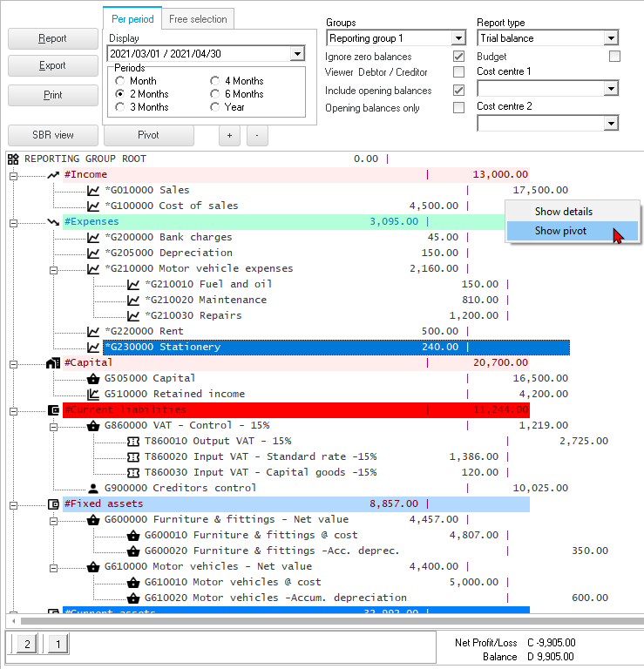Click the person icon beside G900000 Creditors control

click(x=93, y=489)
